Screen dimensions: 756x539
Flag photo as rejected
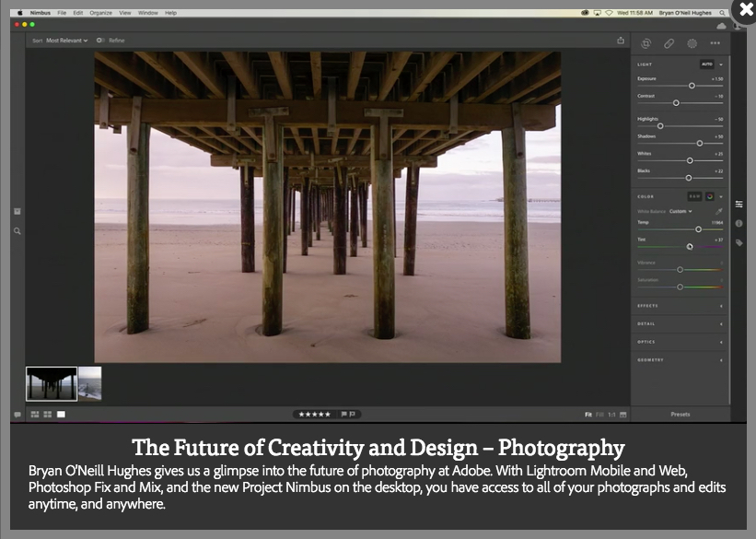[353, 414]
